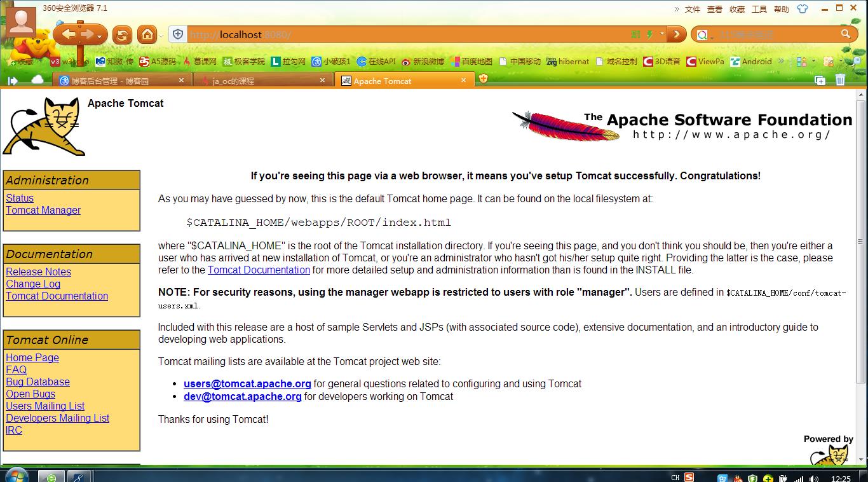Open the bear icon dropdown arrow

(840, 62)
